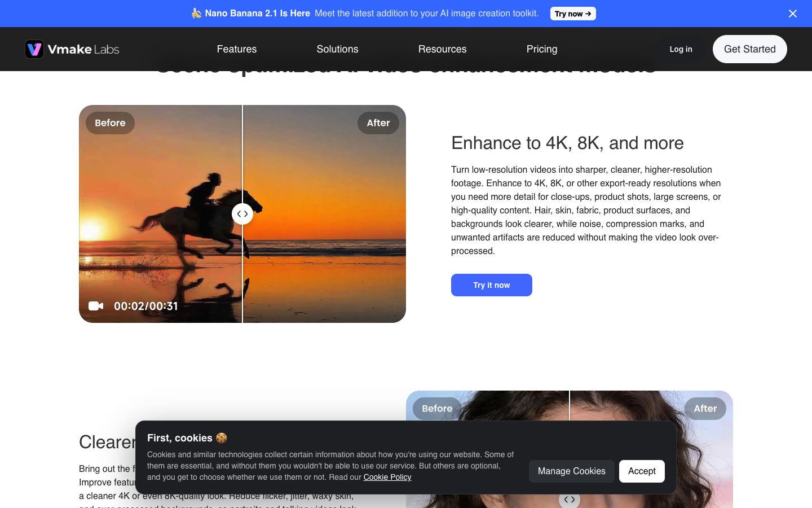Click the After label on portrait image

pyautogui.click(x=705, y=409)
